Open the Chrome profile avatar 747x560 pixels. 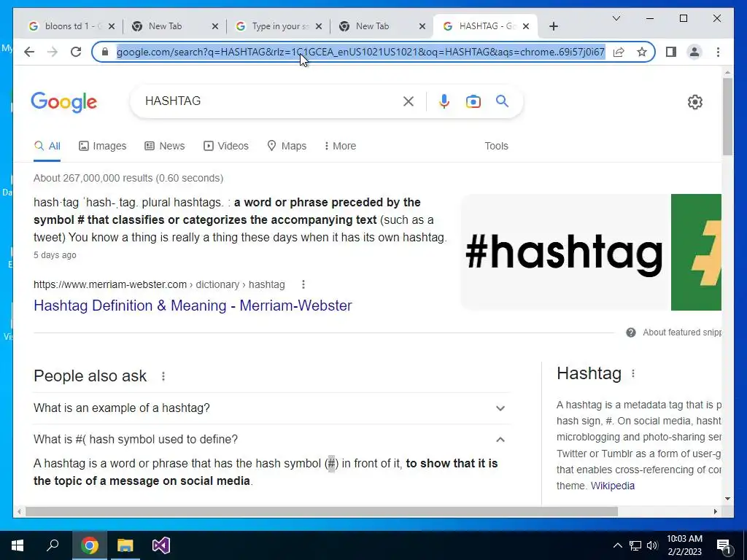(x=694, y=52)
